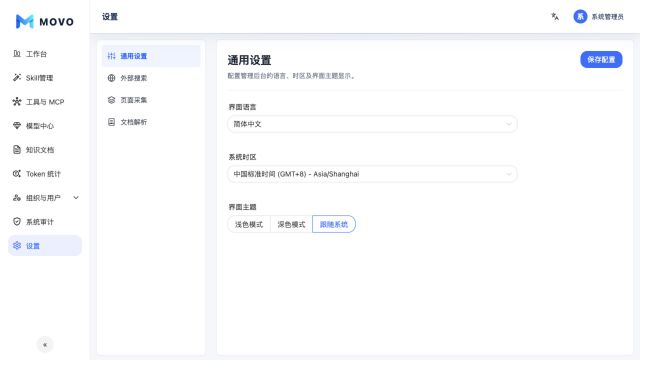Image resolution: width=658 pixels, height=378 pixels.
Task: Go to 知识文档 in the sidebar
Action: coord(45,150)
